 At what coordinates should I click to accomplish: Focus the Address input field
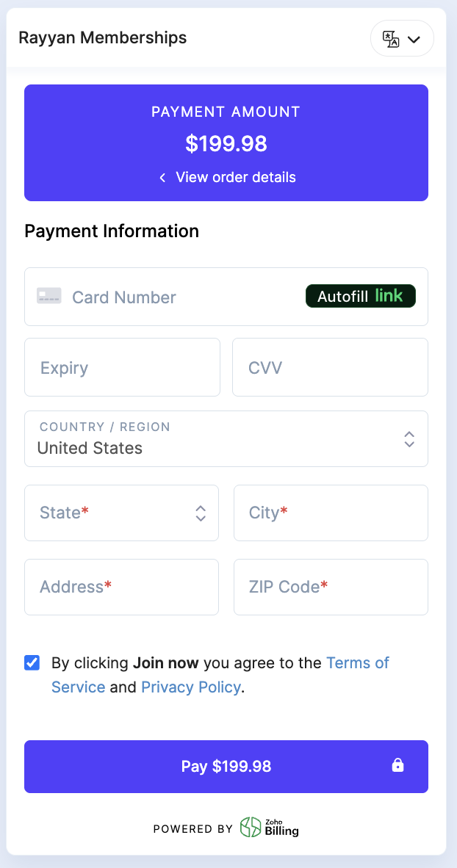pos(122,587)
